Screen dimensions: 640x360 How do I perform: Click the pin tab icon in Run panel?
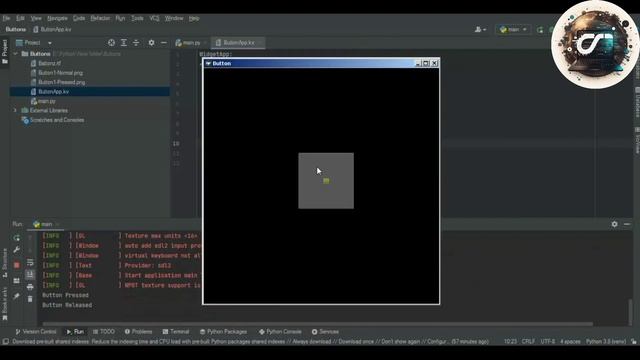17,296
